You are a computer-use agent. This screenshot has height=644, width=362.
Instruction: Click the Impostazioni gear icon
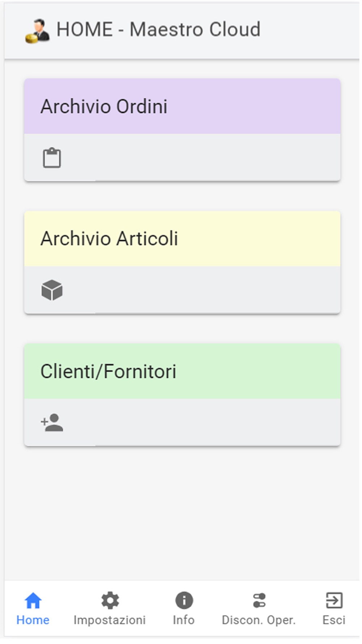click(110, 601)
